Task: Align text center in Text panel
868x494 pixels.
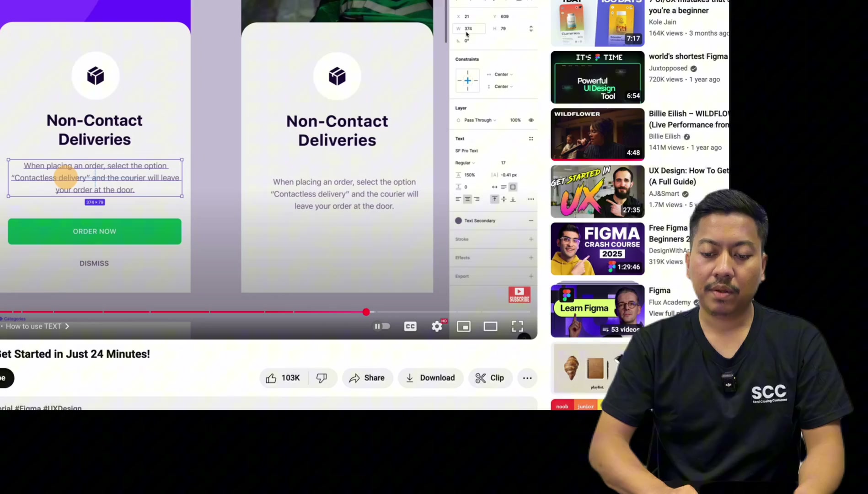Action: pos(467,199)
